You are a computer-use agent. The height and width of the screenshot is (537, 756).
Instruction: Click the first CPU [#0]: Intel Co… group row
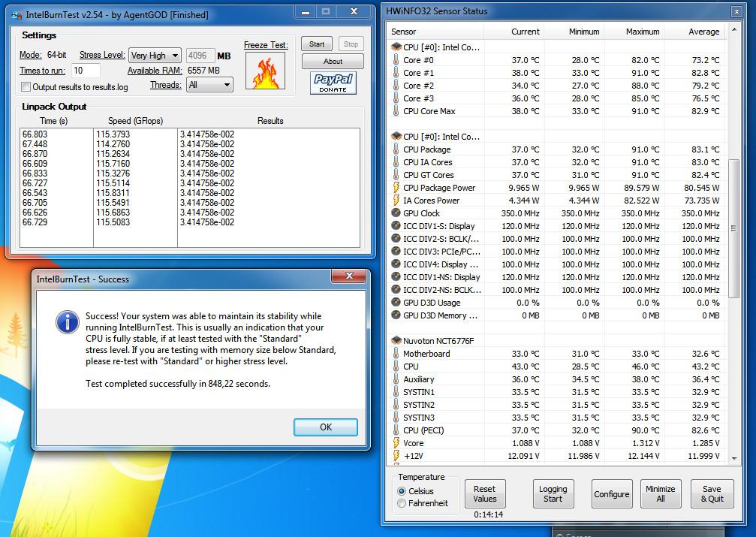(556, 47)
